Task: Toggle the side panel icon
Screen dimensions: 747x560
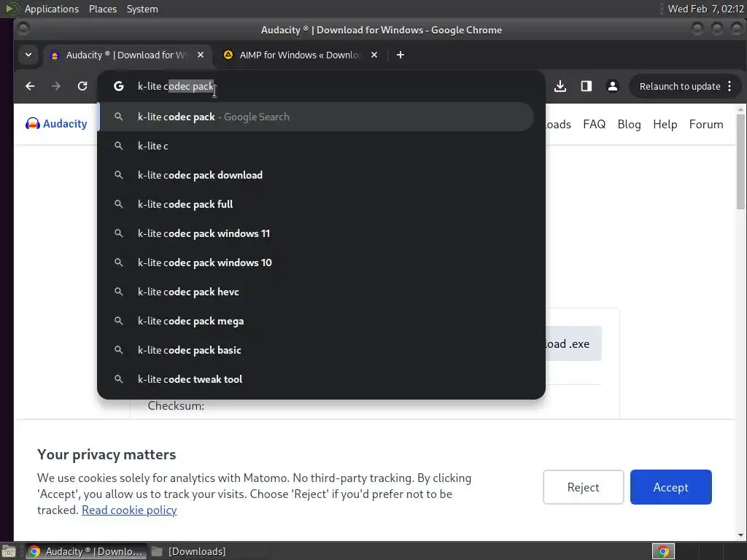Action: (x=587, y=86)
